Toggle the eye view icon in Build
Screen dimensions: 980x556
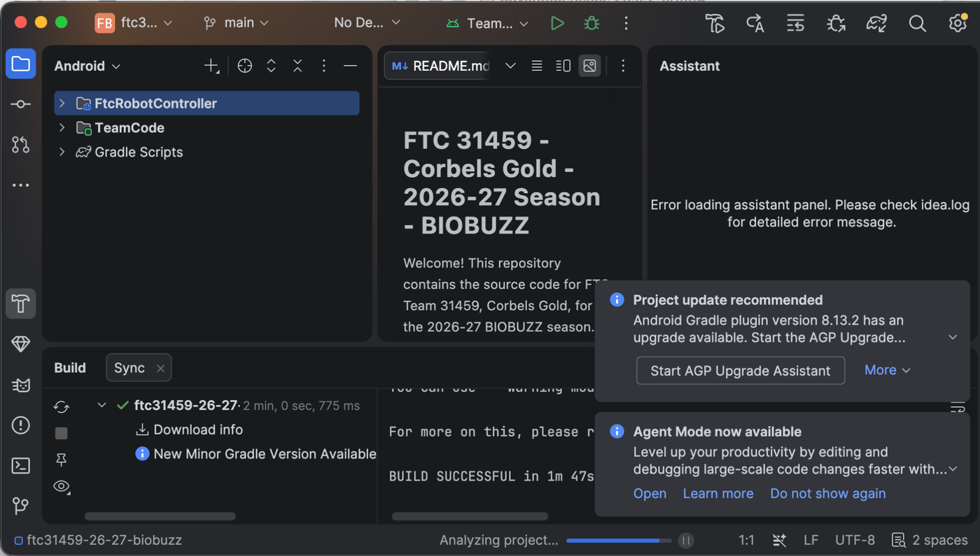pyautogui.click(x=62, y=487)
